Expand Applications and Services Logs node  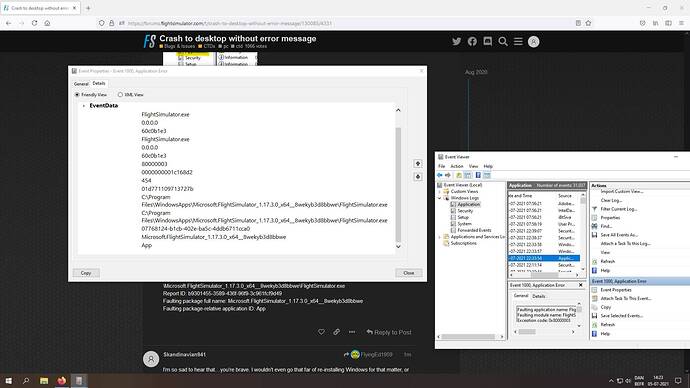440,237
